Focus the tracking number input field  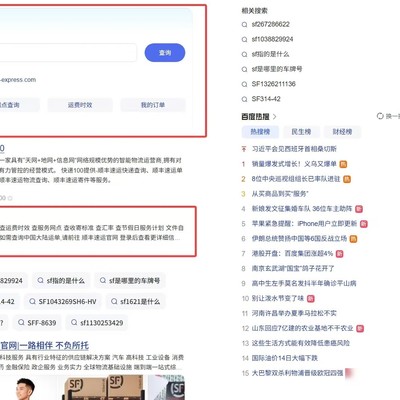coord(68,53)
